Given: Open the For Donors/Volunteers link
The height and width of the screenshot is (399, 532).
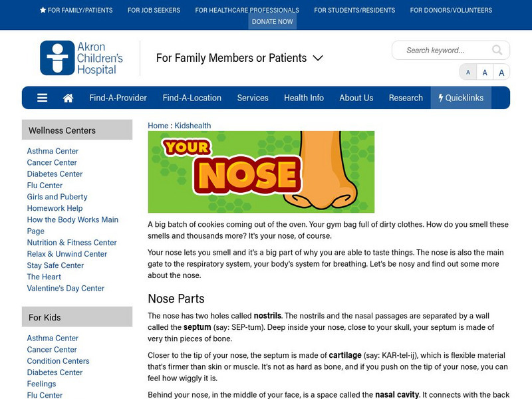Looking at the screenshot, I should (451, 10).
